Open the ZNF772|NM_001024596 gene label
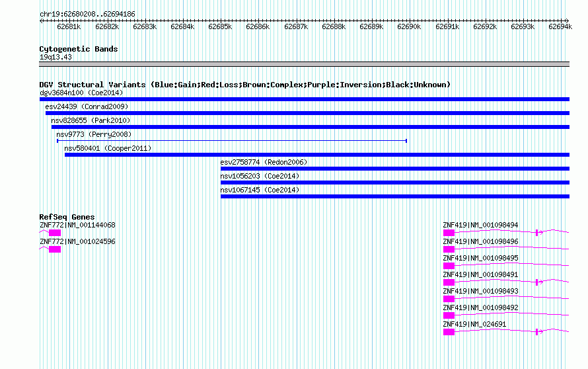 77,241
